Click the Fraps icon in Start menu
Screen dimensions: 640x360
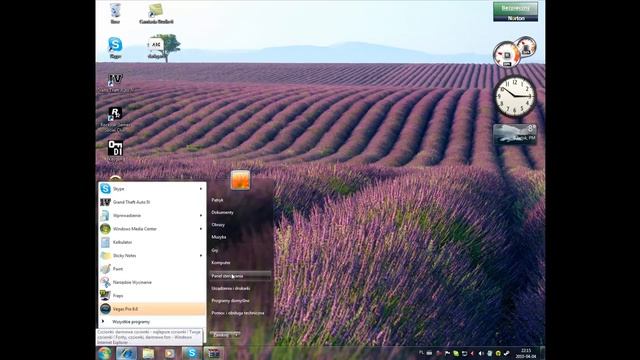click(105, 295)
